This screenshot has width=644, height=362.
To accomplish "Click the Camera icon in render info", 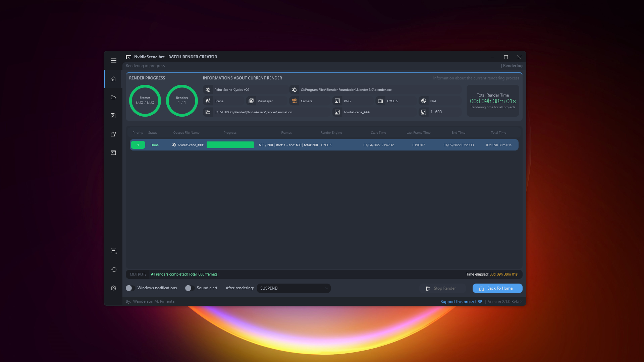I will pos(294,101).
